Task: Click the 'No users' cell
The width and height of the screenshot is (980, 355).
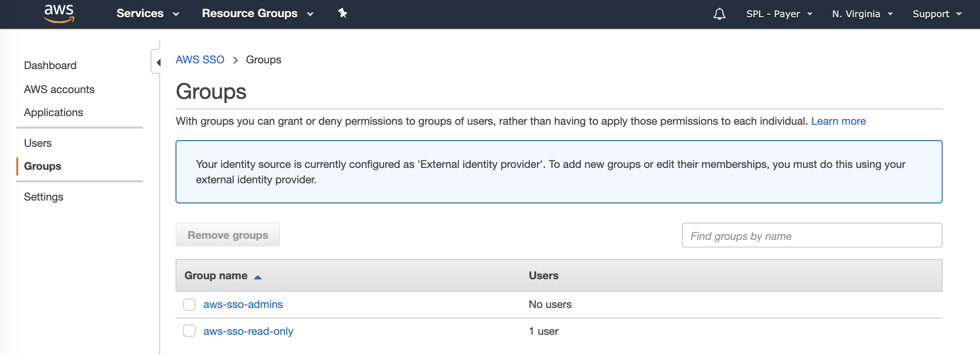Action: tap(550, 304)
